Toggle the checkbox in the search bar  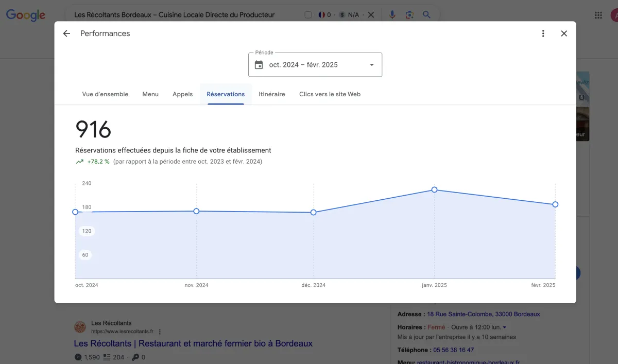(308, 15)
